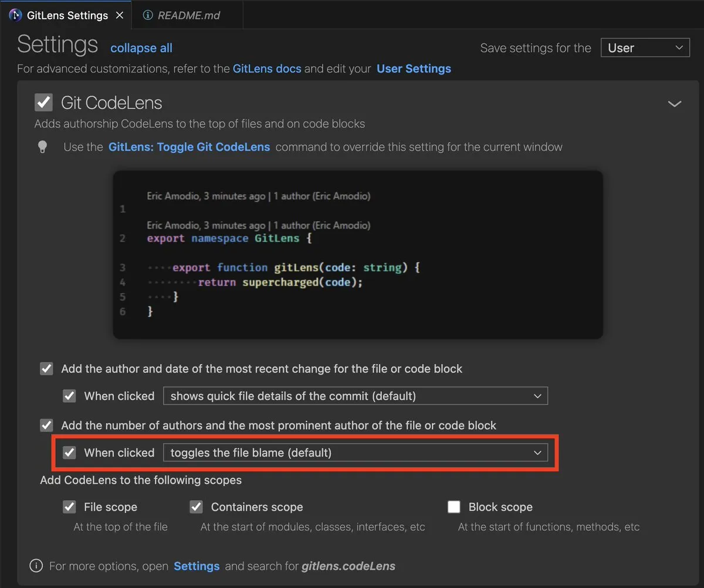Uncheck the Containers scope option
This screenshot has width=704, height=588.
coord(196,507)
